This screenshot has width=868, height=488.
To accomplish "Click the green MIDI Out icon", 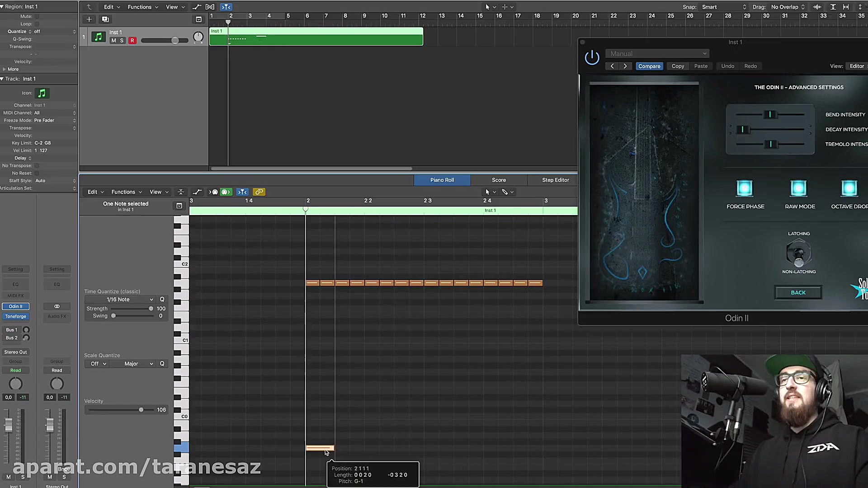I will (x=226, y=192).
